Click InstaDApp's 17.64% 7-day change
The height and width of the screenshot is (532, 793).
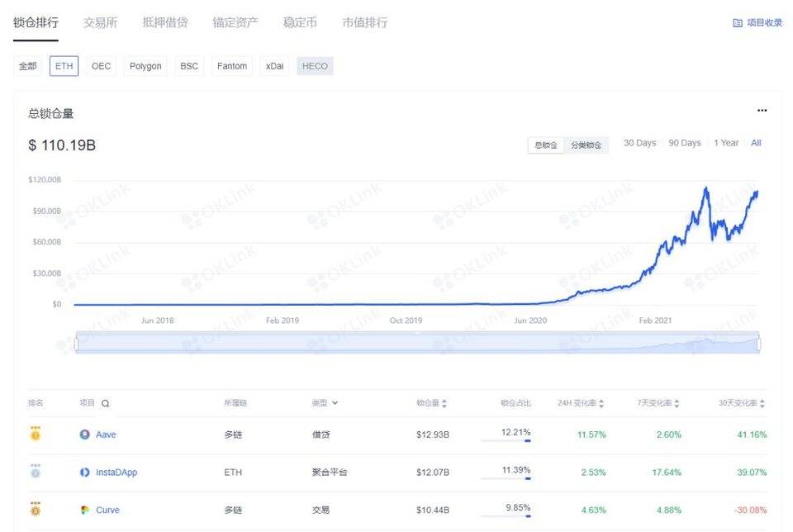click(667, 473)
